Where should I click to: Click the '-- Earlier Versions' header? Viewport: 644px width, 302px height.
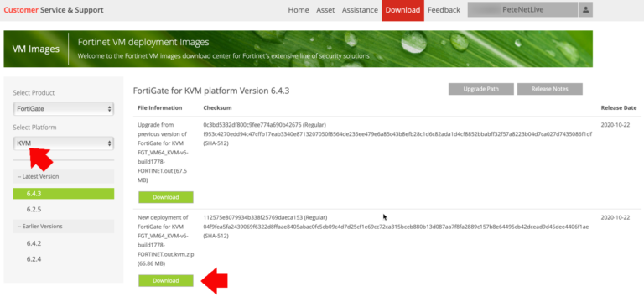point(63,226)
